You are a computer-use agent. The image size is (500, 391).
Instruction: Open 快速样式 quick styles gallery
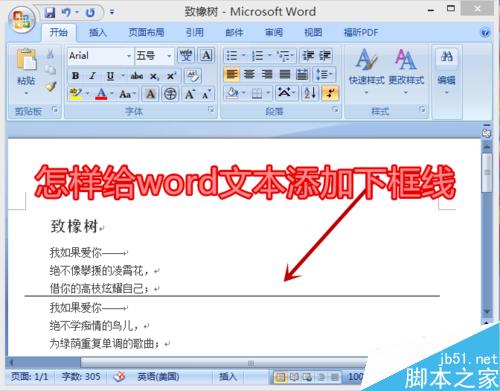(366, 71)
